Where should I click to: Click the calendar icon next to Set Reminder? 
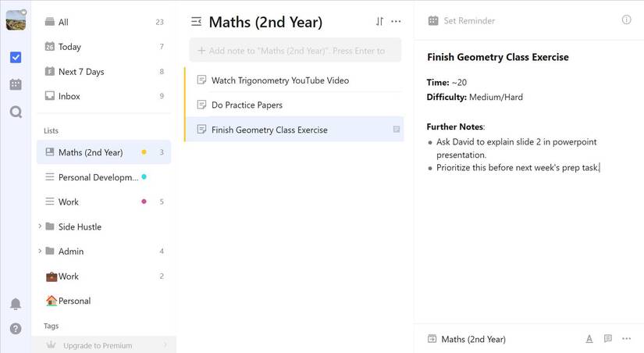pos(433,20)
